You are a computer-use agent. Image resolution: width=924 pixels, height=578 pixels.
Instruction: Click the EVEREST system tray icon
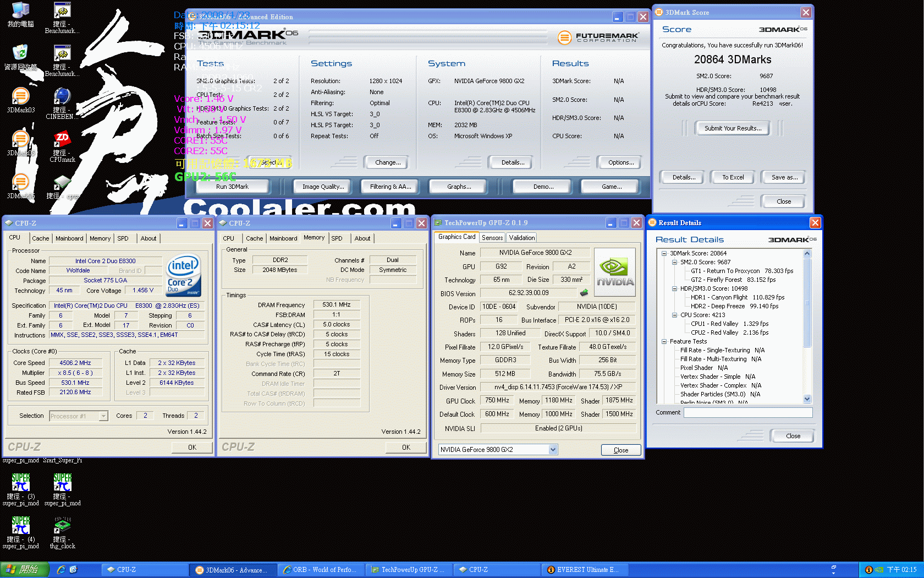click(x=868, y=570)
